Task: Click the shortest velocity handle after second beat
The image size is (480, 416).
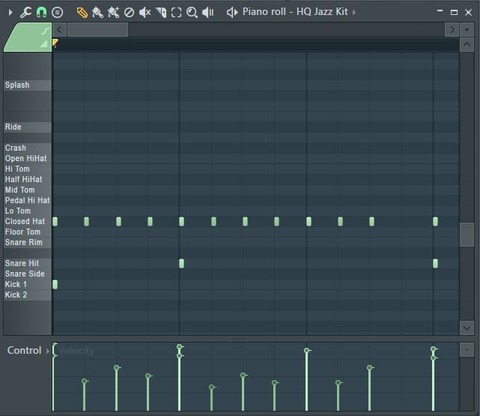Action: (x=212, y=387)
